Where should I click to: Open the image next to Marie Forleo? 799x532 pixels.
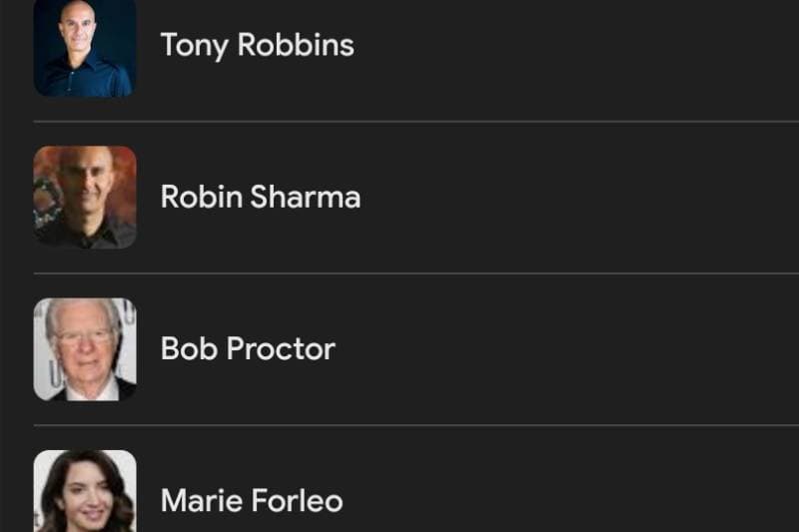tap(85, 491)
